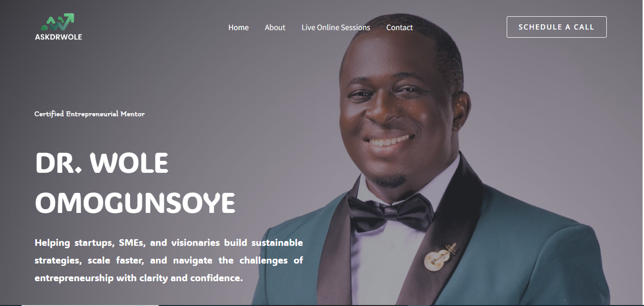Go to the Home page

(238, 27)
